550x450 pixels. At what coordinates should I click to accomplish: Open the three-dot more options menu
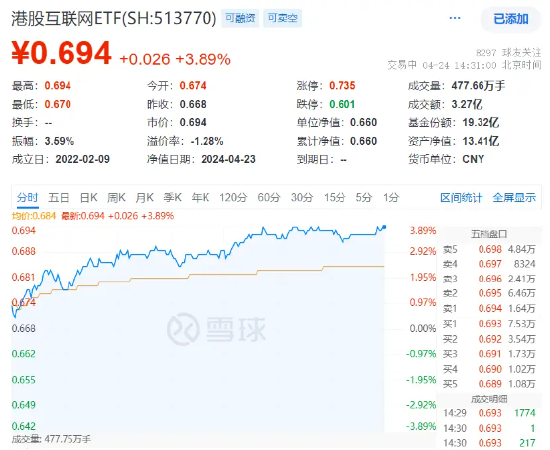pyautogui.click(x=455, y=18)
